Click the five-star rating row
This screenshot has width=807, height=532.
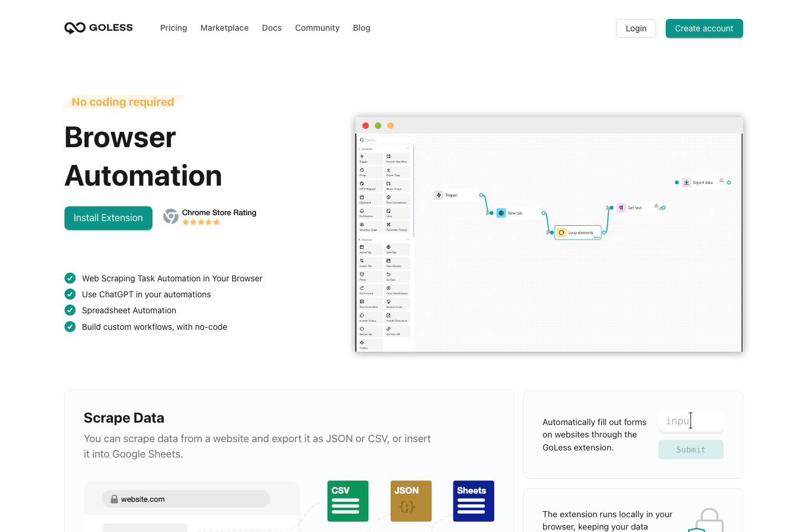[201, 222]
